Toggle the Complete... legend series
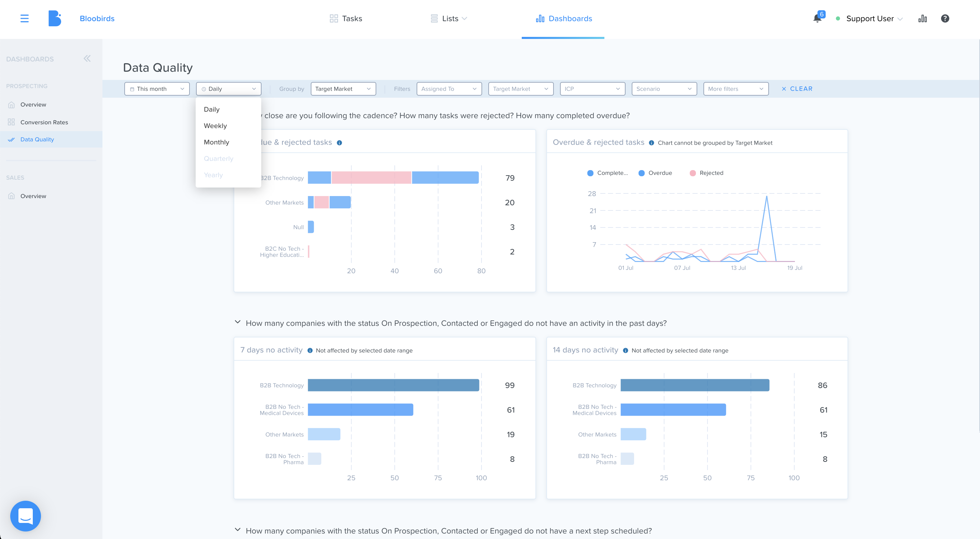The height and width of the screenshot is (539, 980). (607, 173)
